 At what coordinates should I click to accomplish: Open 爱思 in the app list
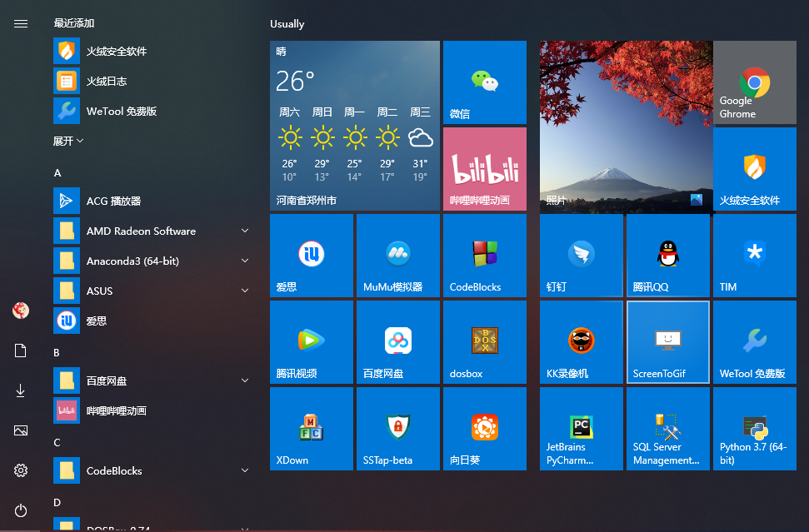point(154,321)
